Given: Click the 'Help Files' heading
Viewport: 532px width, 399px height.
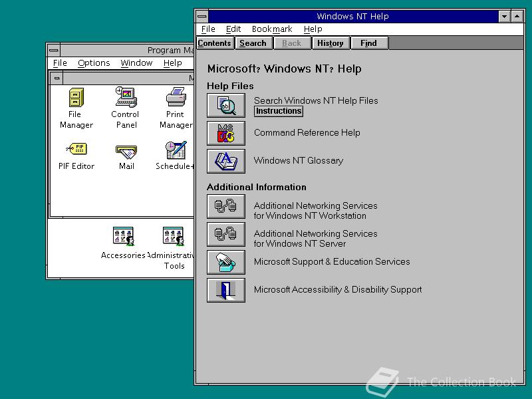Looking at the screenshot, I should point(230,86).
